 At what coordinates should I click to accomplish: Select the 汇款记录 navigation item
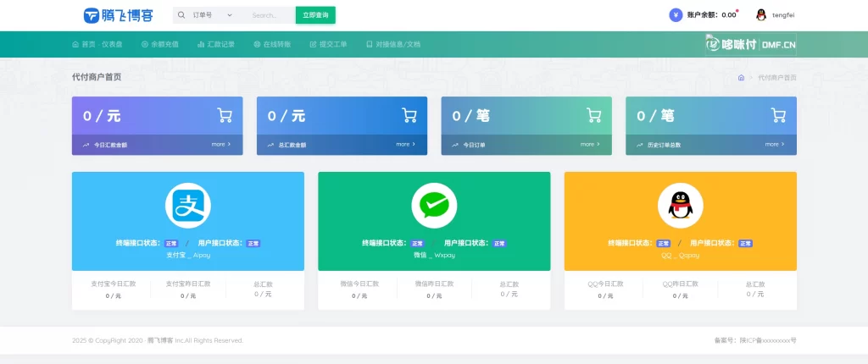[x=215, y=44]
